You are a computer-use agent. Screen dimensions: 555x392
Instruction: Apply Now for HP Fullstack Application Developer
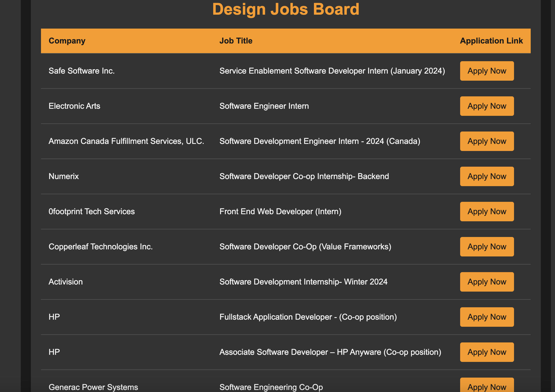pyautogui.click(x=487, y=317)
